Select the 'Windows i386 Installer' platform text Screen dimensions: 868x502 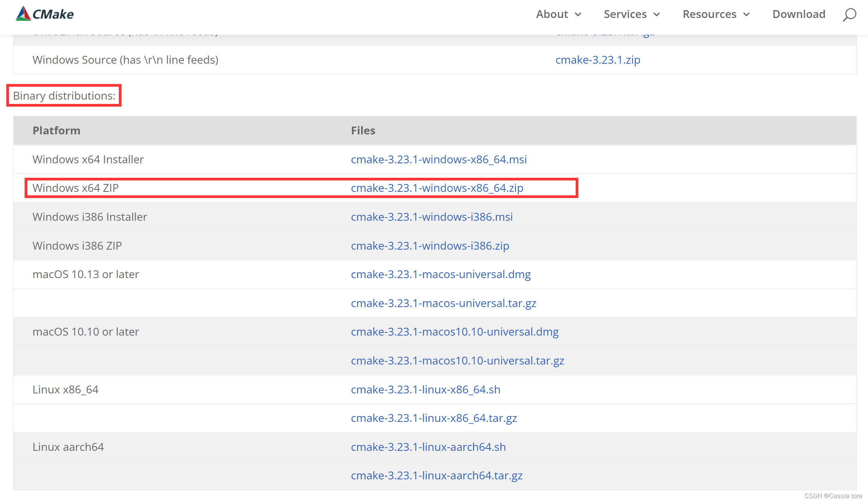(89, 217)
